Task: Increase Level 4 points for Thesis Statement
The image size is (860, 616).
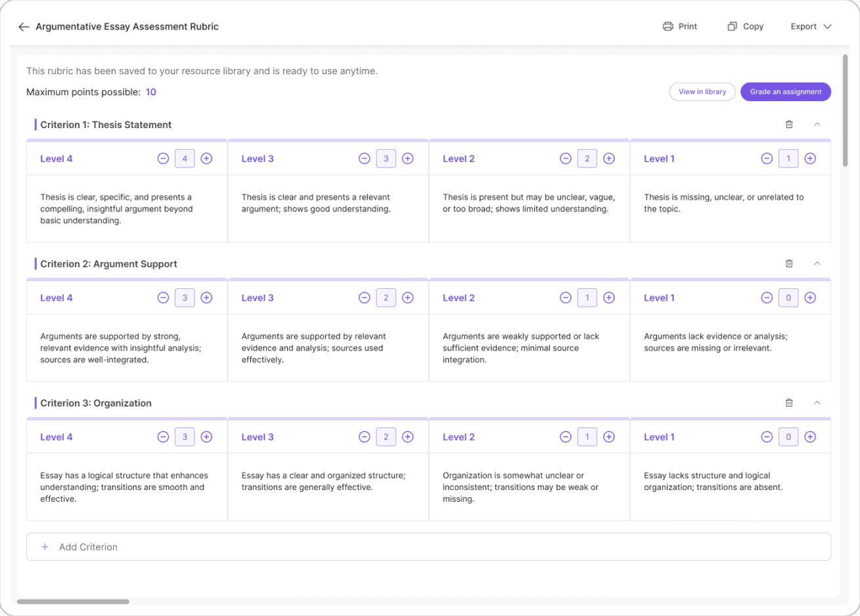Action: point(206,158)
